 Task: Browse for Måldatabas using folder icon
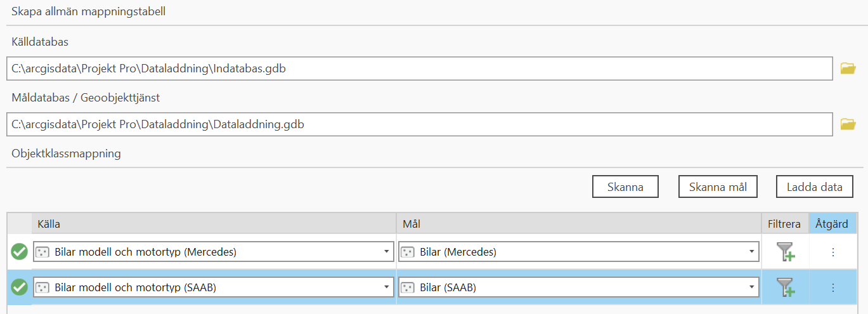point(848,124)
